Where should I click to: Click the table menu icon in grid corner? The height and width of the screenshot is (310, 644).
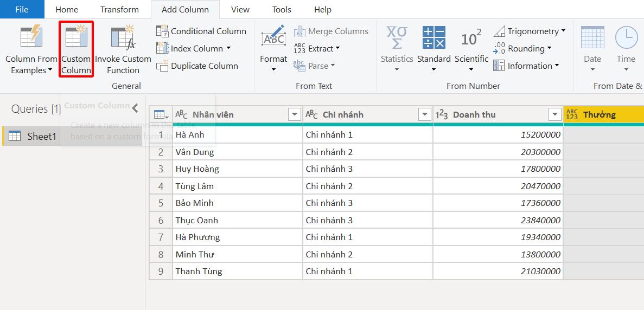tap(161, 115)
